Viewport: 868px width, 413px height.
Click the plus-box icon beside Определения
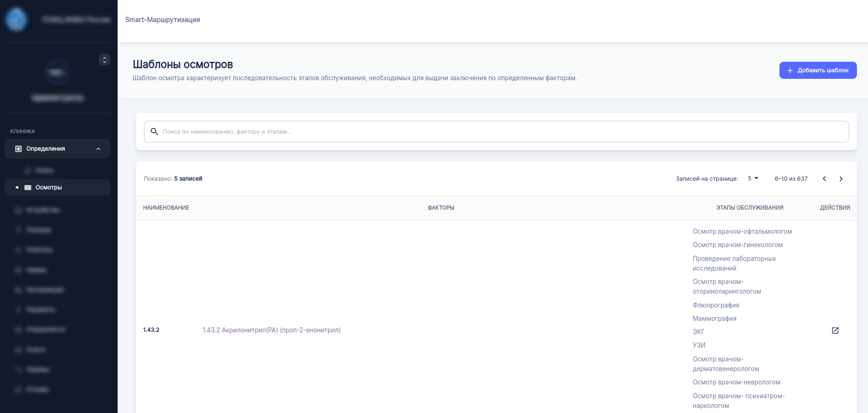point(18,149)
